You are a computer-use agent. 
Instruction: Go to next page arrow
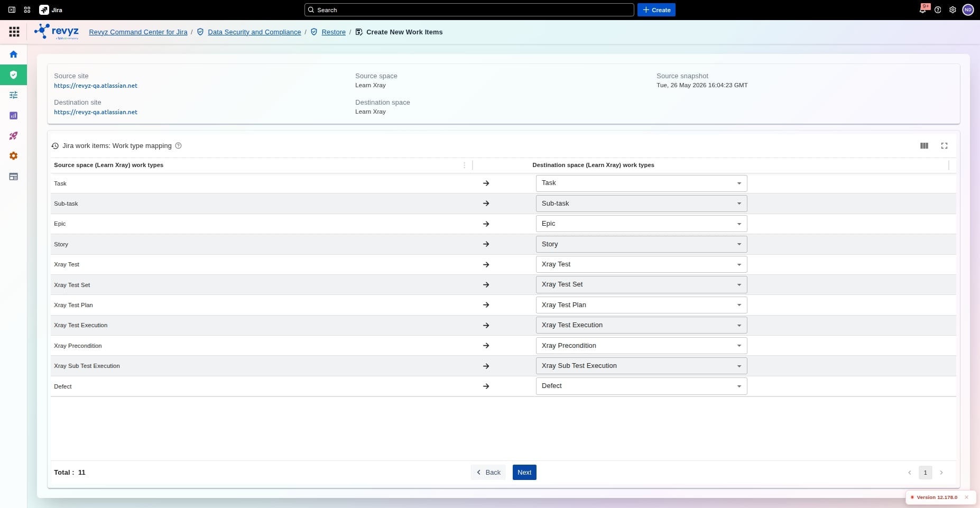pos(941,473)
